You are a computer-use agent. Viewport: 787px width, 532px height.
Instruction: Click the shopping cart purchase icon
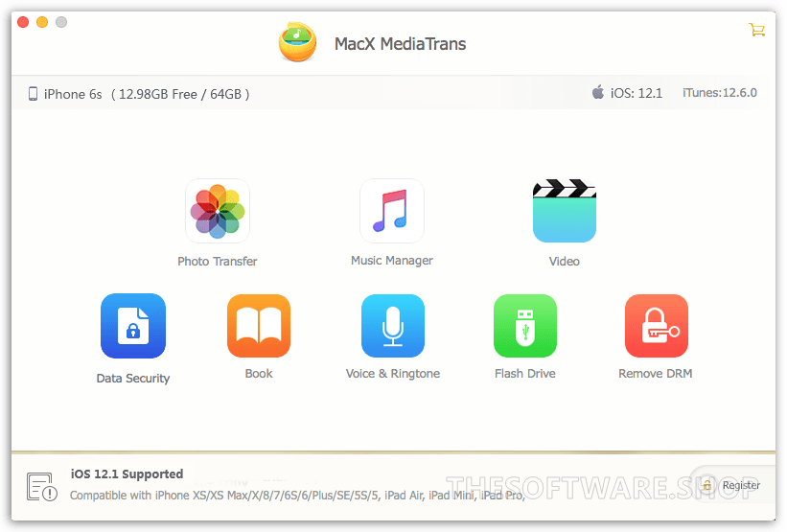click(x=756, y=30)
